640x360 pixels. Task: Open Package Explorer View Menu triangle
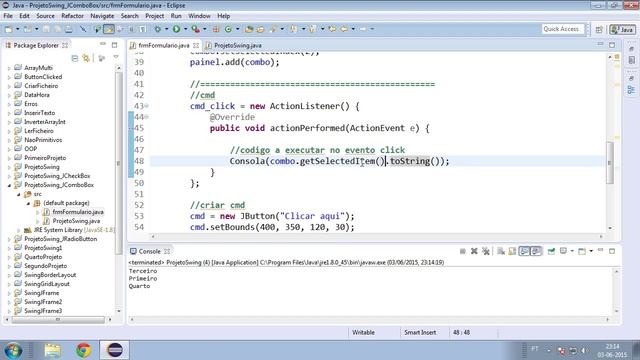tap(116, 58)
